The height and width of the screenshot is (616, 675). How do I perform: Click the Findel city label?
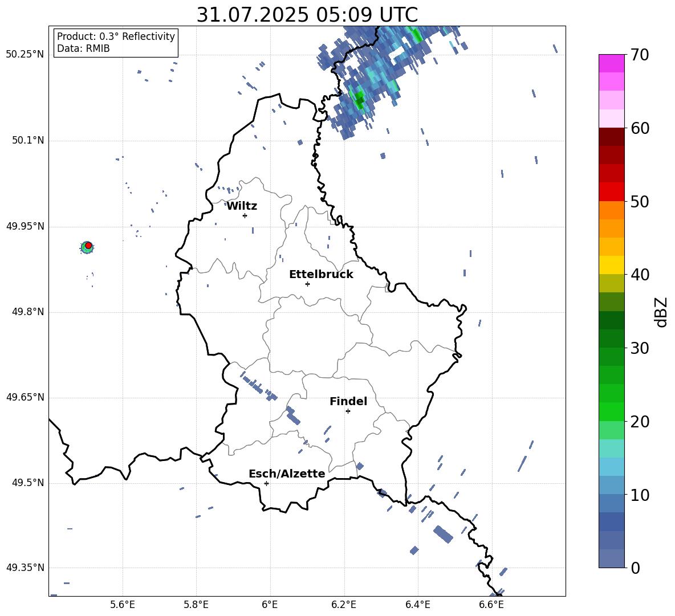point(348,401)
